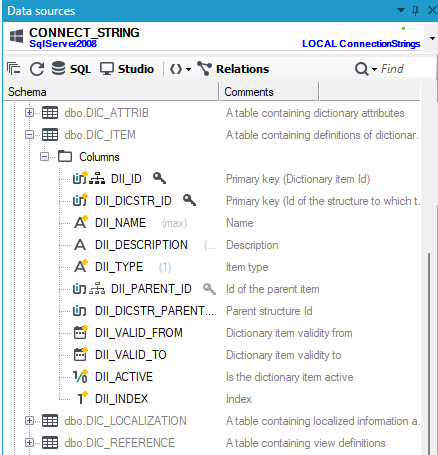Click the 'Parent structure Id' comment
The width and height of the screenshot is (438, 455).
click(269, 311)
